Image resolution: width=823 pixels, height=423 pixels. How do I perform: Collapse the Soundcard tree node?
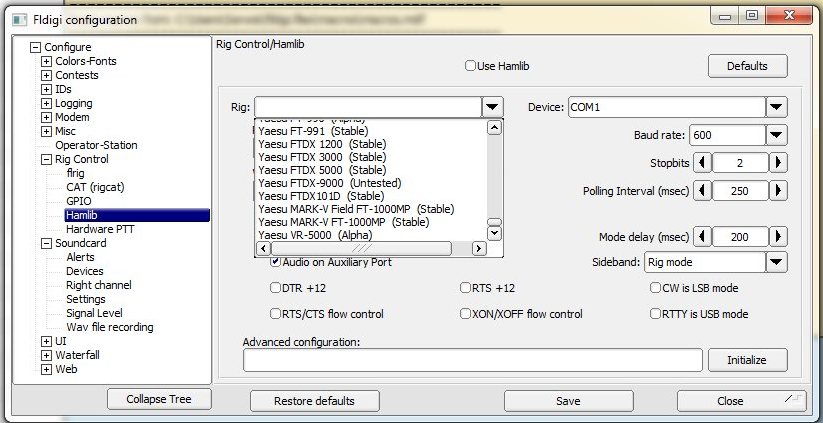(x=47, y=244)
